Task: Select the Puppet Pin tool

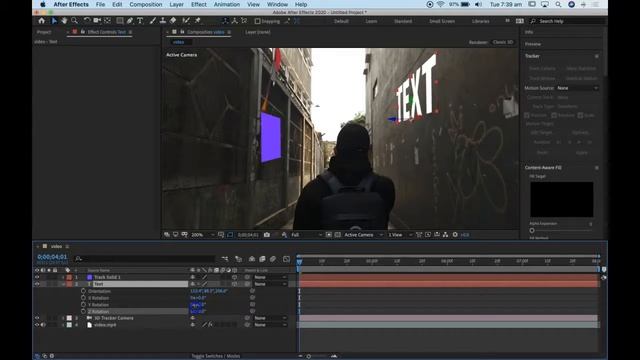Action: (x=198, y=20)
